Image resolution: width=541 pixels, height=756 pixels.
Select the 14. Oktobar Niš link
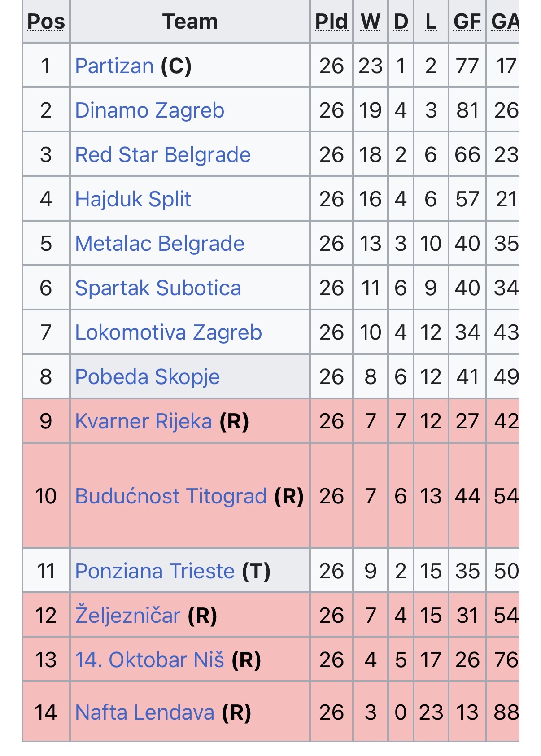click(x=149, y=660)
